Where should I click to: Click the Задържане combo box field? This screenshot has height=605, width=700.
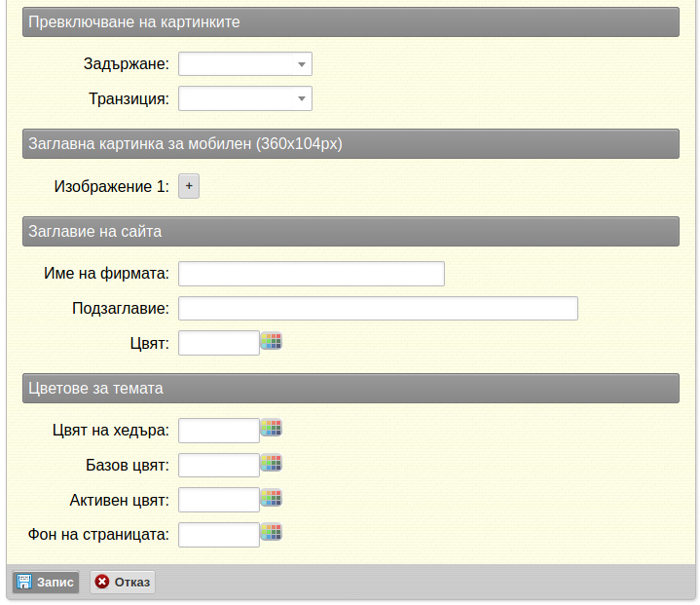tap(245, 64)
